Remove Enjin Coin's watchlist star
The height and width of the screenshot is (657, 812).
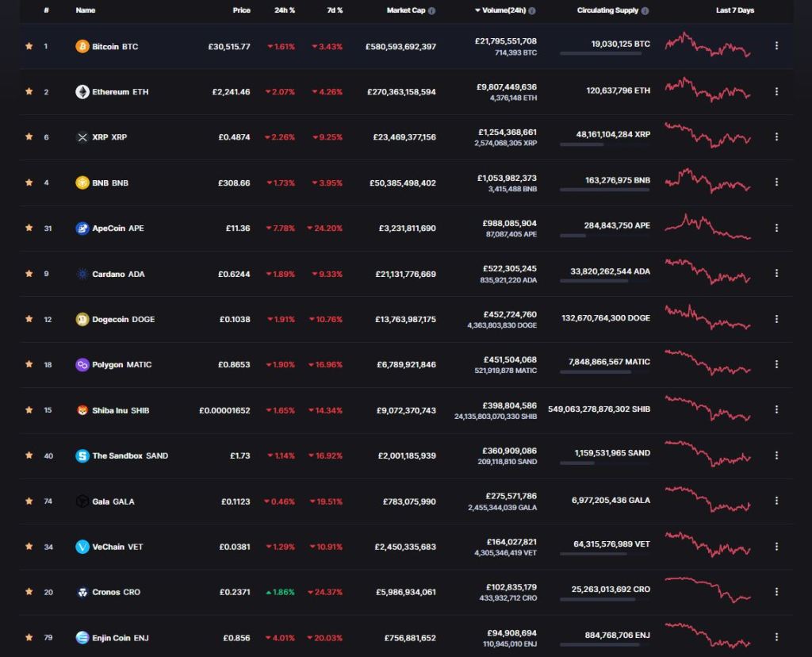(29, 637)
